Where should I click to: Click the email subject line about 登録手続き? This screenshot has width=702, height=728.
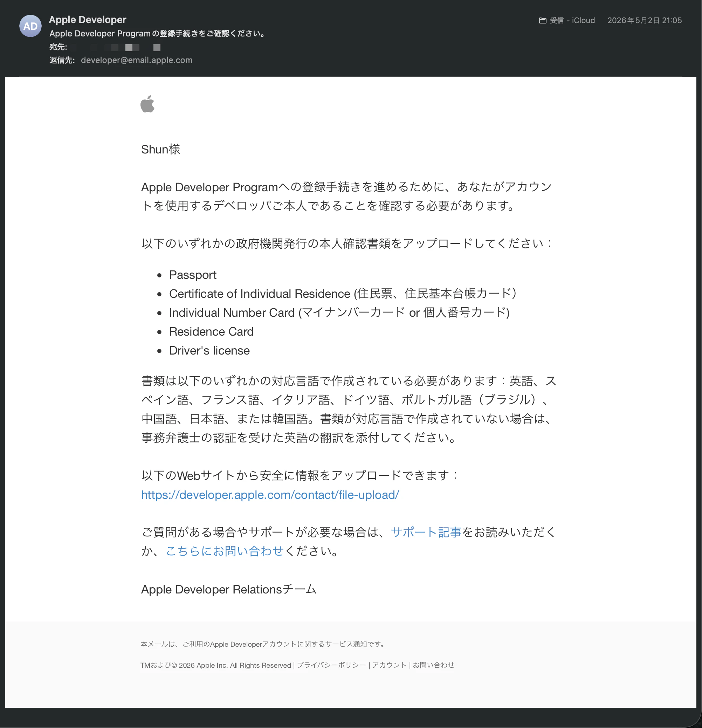158,33
